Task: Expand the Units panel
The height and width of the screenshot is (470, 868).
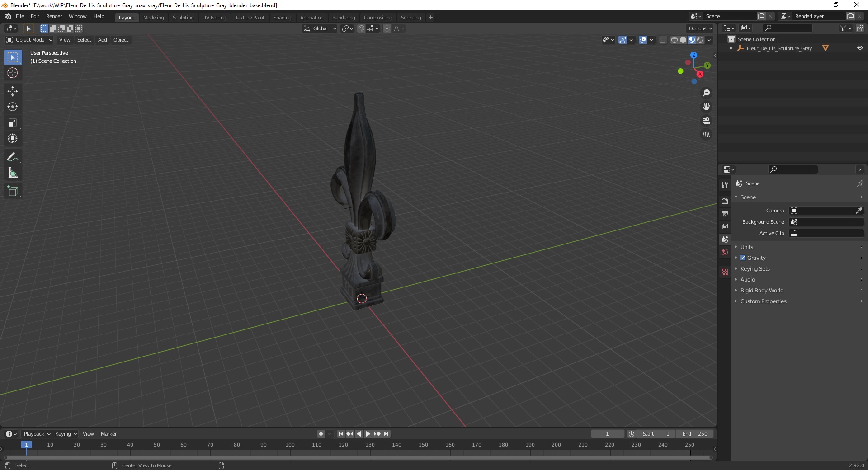Action: pyautogui.click(x=747, y=247)
